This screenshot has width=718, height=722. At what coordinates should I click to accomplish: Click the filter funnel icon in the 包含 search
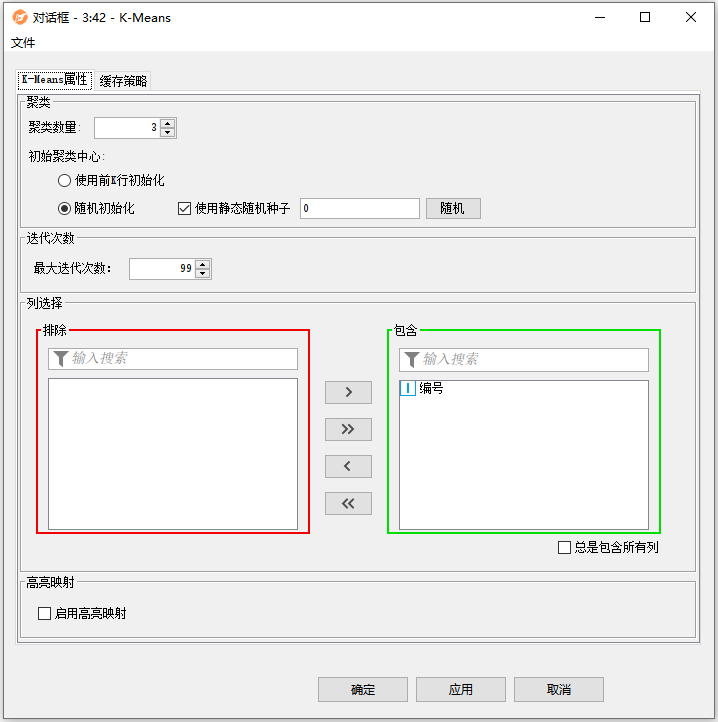coord(411,359)
